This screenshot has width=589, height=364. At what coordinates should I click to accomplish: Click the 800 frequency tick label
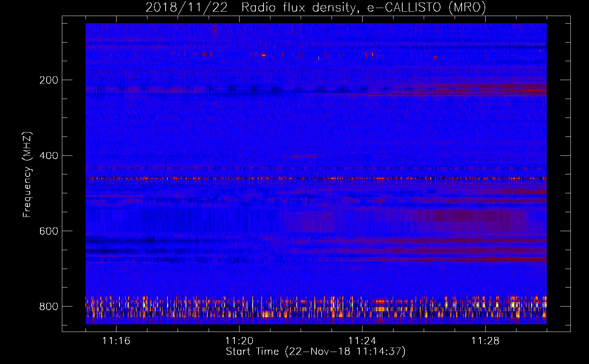[x=48, y=306]
